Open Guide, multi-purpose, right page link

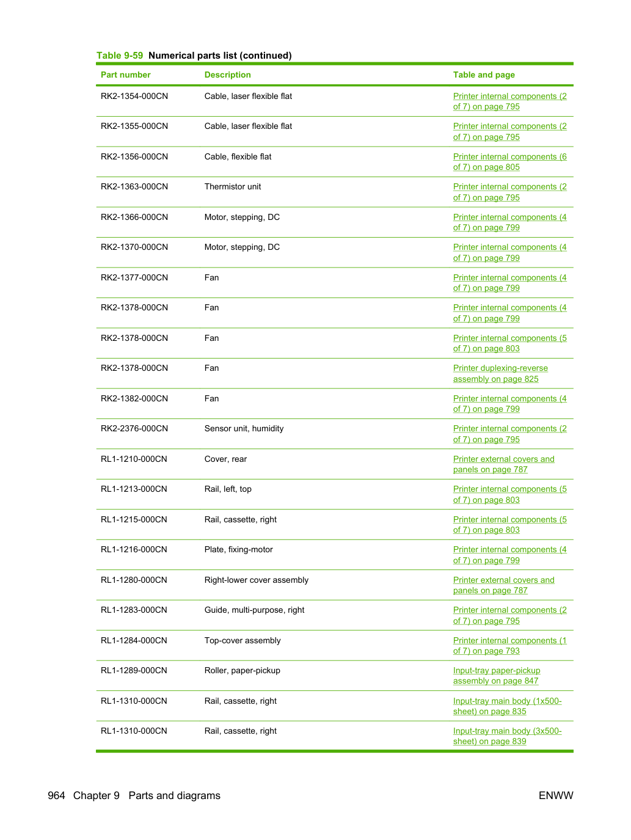pos(509,615)
